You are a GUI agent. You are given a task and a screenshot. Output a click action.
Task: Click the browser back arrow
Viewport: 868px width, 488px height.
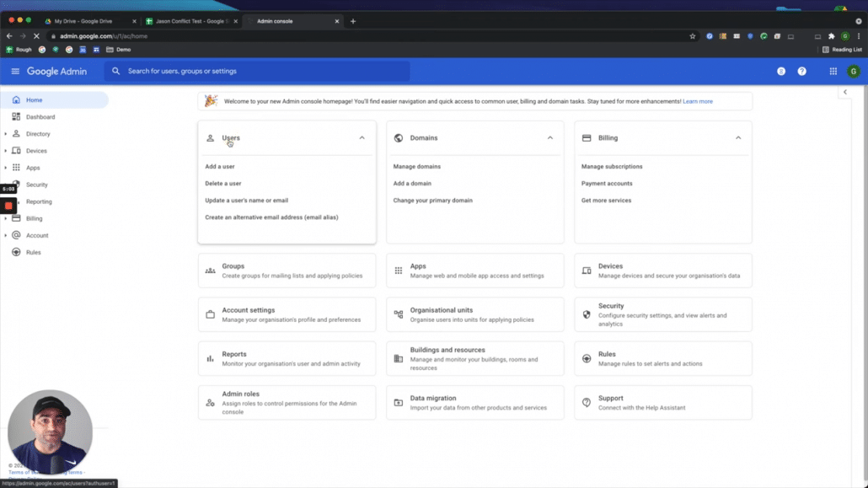[x=9, y=36]
